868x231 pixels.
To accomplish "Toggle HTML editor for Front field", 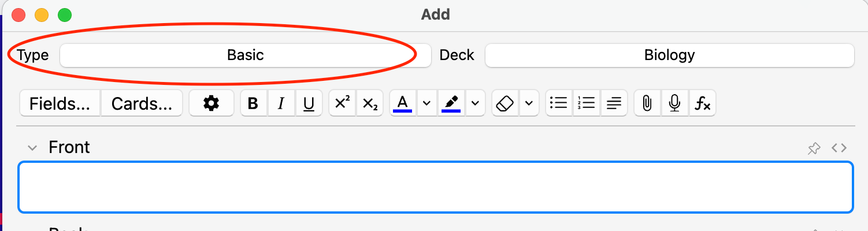I will click(x=839, y=148).
